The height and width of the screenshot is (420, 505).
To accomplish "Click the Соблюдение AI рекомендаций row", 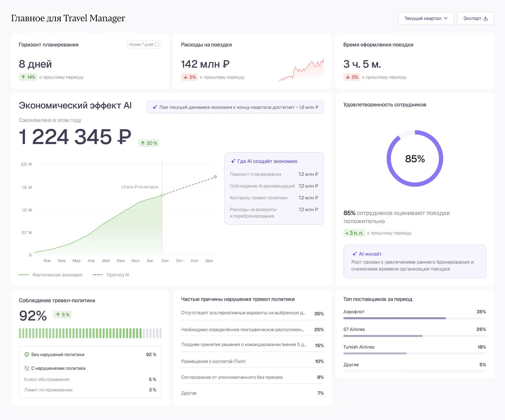I will 274,186.
